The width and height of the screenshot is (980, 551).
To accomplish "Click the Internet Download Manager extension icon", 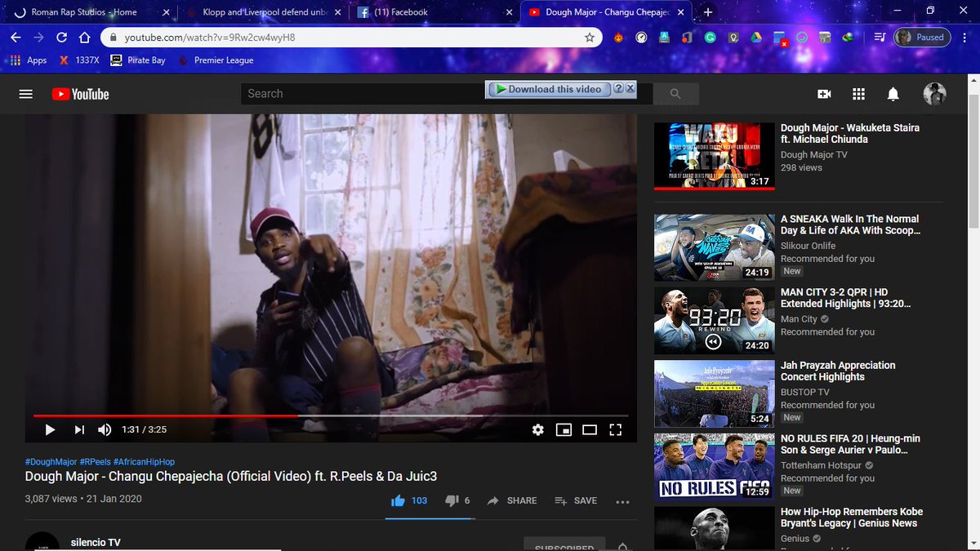I will [849, 38].
